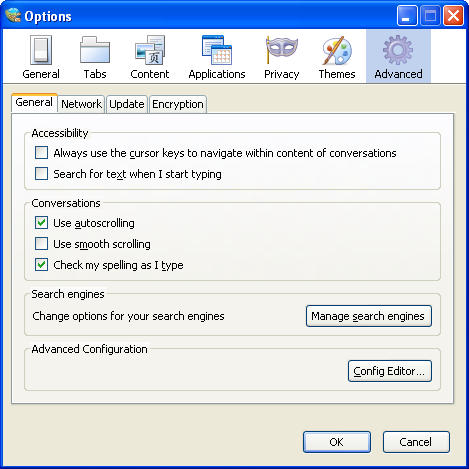Image resolution: width=469 pixels, height=469 pixels.
Task: Switch to the Network tab
Action: pos(81,104)
